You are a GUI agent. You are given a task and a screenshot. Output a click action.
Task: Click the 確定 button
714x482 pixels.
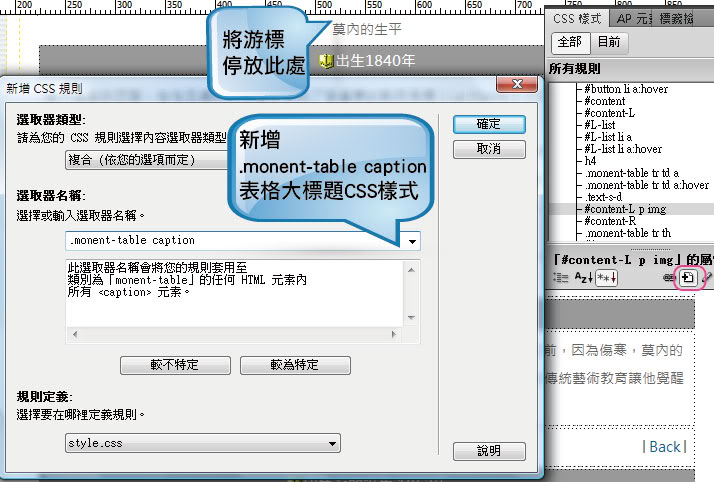click(489, 124)
